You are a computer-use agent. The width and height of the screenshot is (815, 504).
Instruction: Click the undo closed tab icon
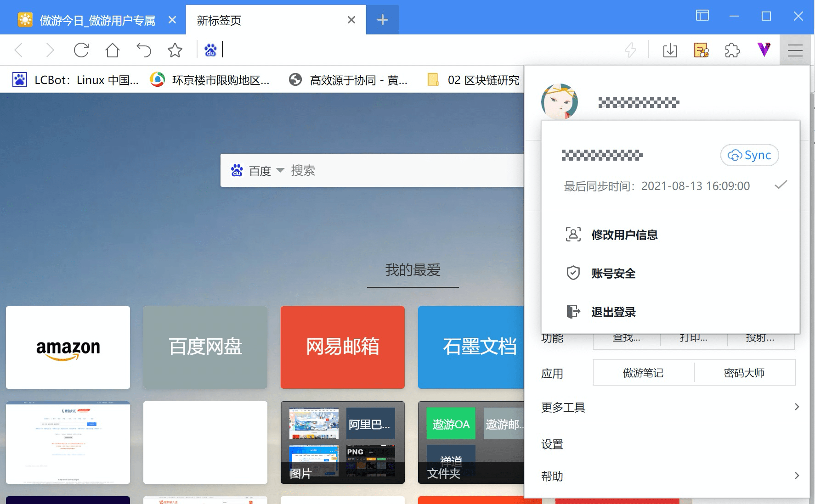click(x=144, y=50)
